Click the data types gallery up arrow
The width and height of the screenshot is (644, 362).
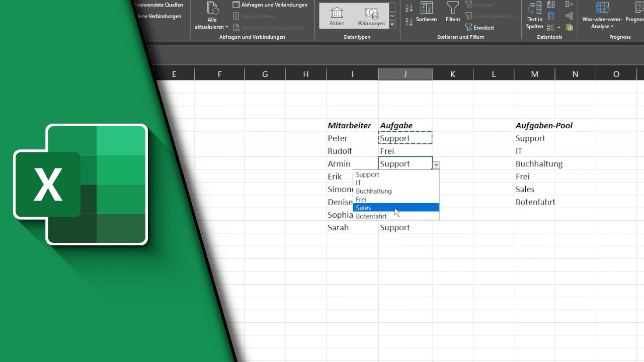[x=392, y=8]
